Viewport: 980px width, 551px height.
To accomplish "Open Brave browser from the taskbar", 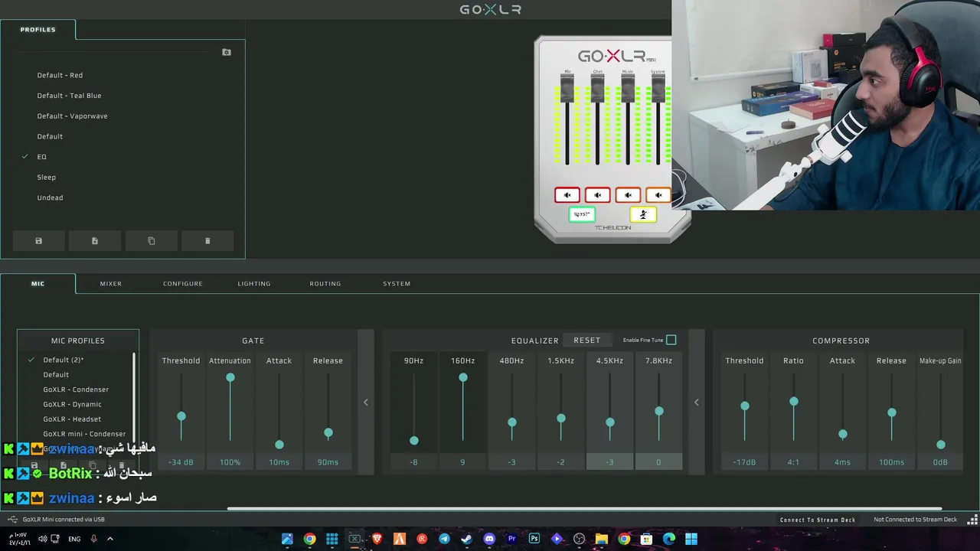I will pyautogui.click(x=377, y=539).
